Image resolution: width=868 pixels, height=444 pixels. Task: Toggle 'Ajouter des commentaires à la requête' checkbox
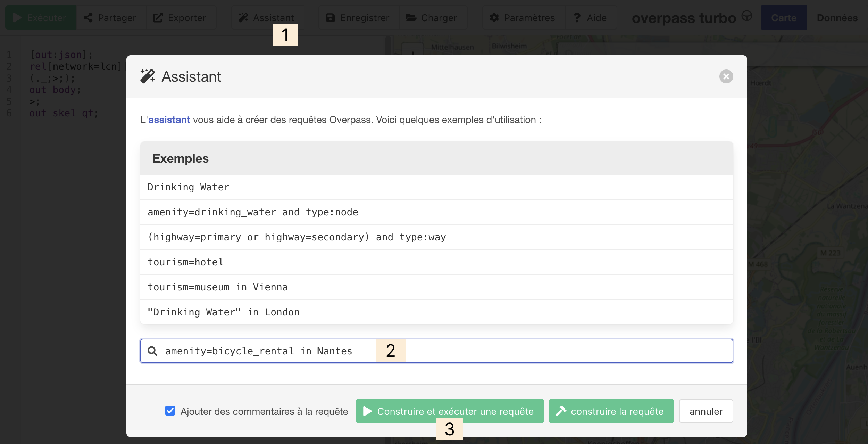(170, 411)
